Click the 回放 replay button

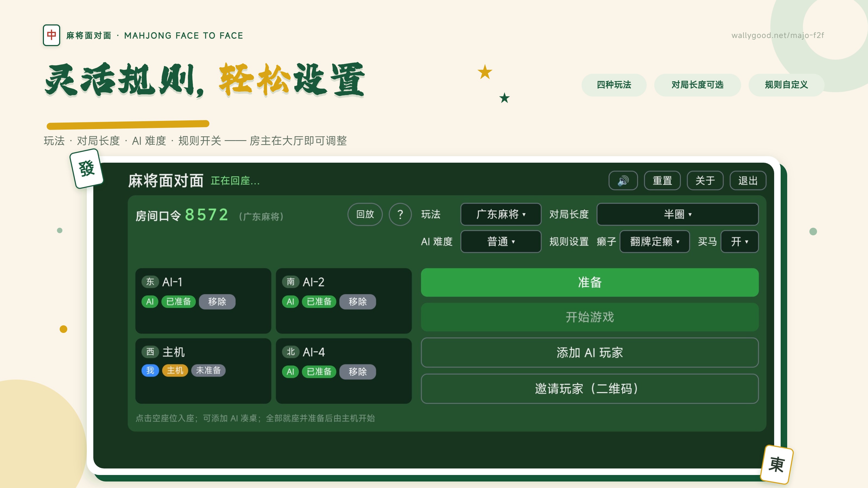click(x=365, y=214)
